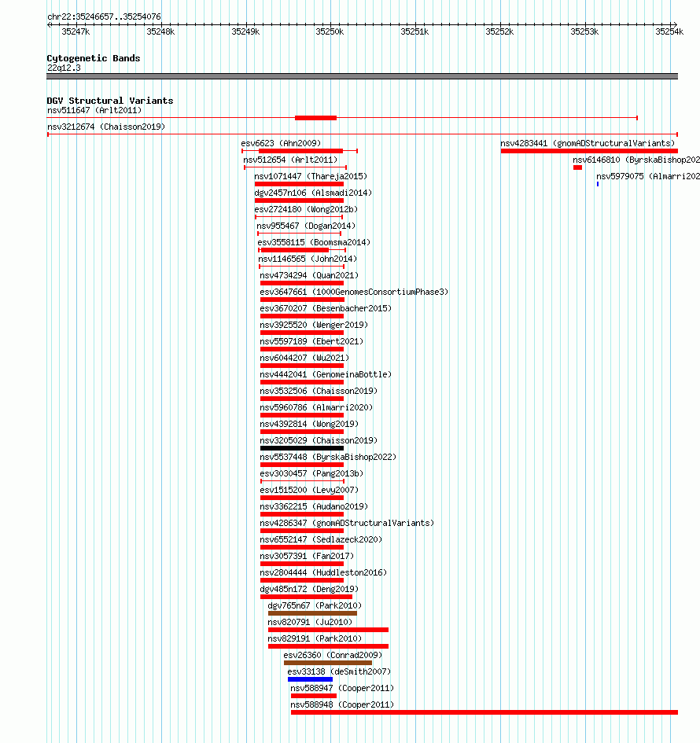Open esv3558115 (Boomsma2014) entry
Image resolution: width=700 pixels, height=743 pixels.
coord(314,242)
